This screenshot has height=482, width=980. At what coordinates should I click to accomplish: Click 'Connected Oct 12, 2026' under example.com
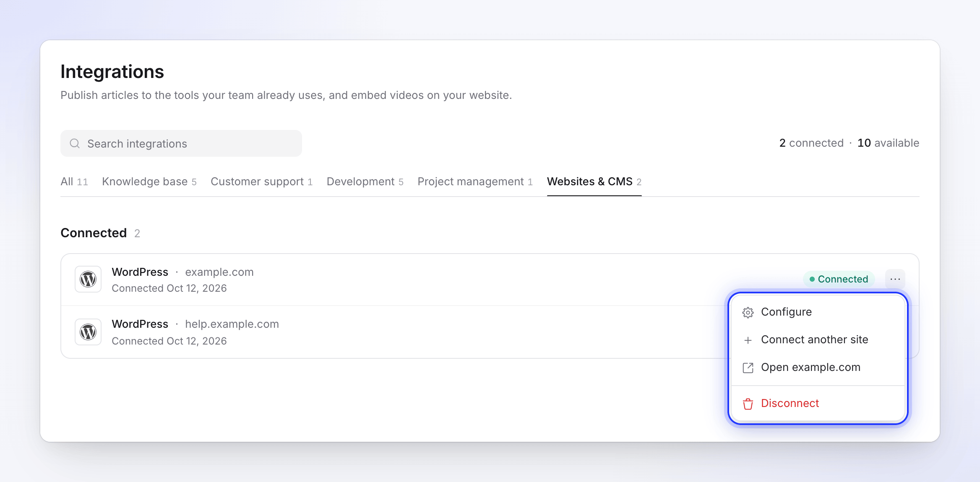click(169, 288)
